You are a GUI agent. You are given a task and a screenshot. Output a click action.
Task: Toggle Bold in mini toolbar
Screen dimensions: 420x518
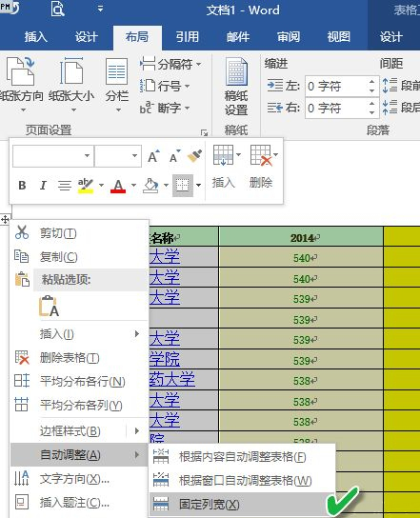coord(22,186)
